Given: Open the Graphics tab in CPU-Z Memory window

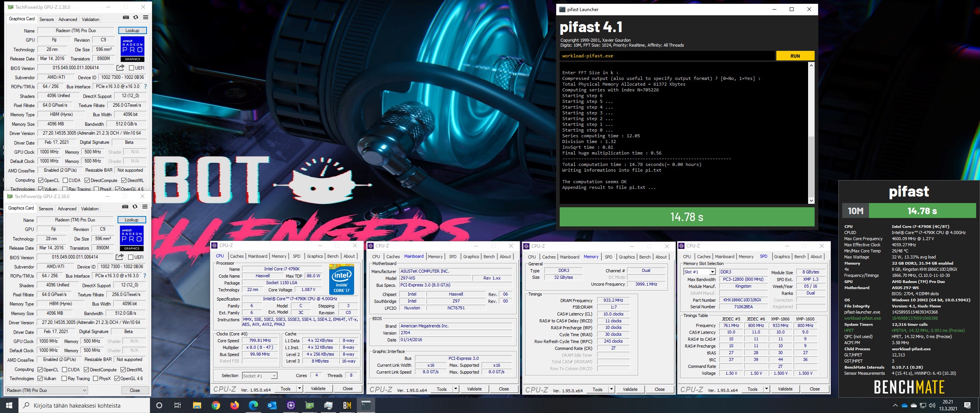Looking at the screenshot, I should [x=627, y=257].
